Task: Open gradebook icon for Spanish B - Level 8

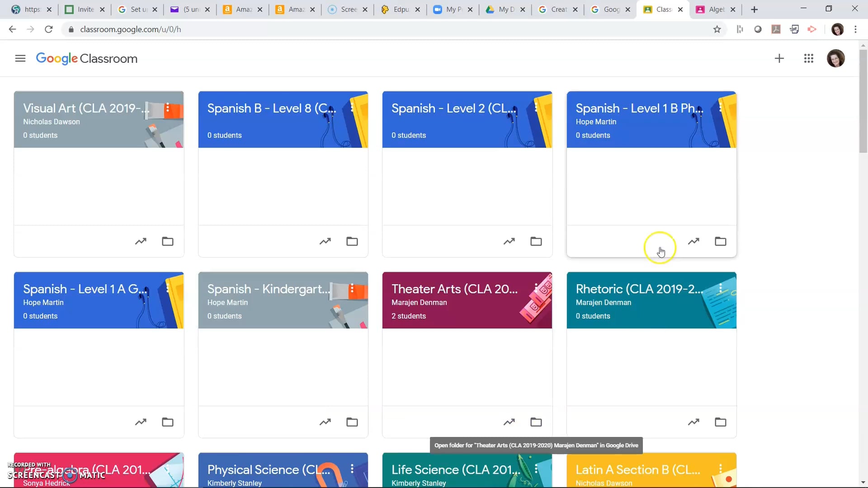Action: tap(325, 241)
